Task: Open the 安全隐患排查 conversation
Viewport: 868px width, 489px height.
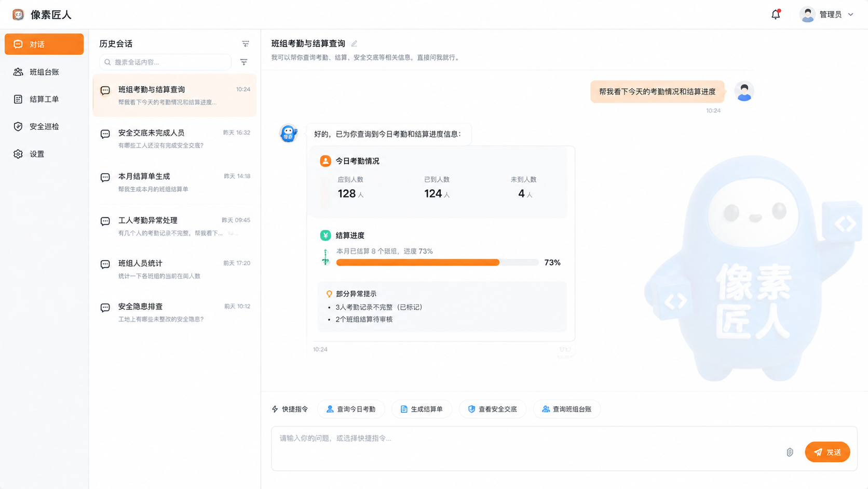Action: (x=174, y=312)
